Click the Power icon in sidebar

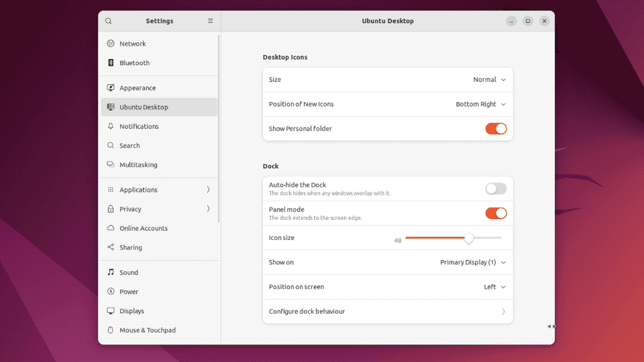111,292
